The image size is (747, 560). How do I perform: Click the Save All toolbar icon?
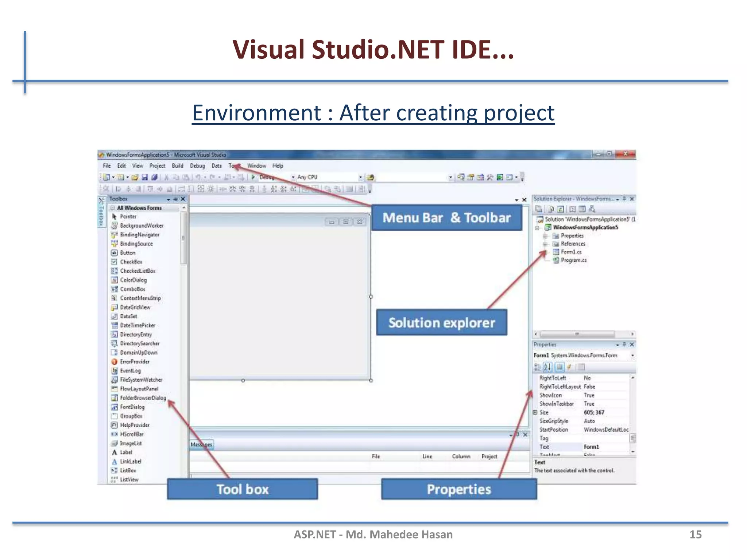(x=154, y=177)
